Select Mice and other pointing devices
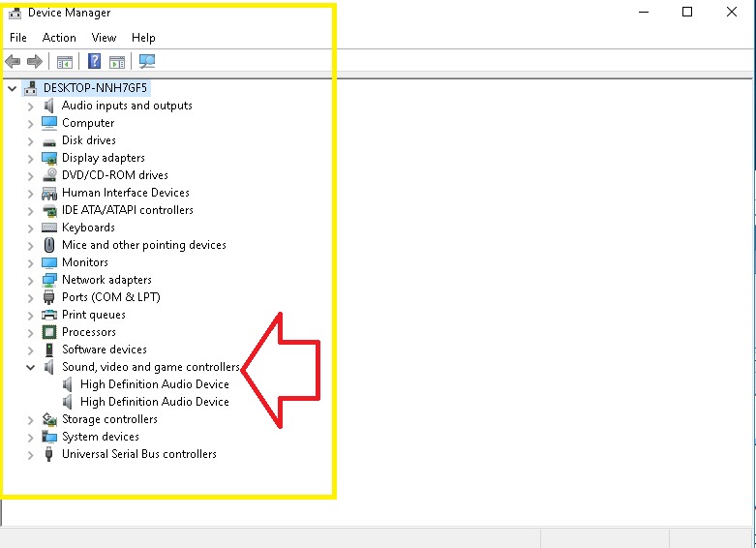This screenshot has height=548, width=756. tap(143, 245)
